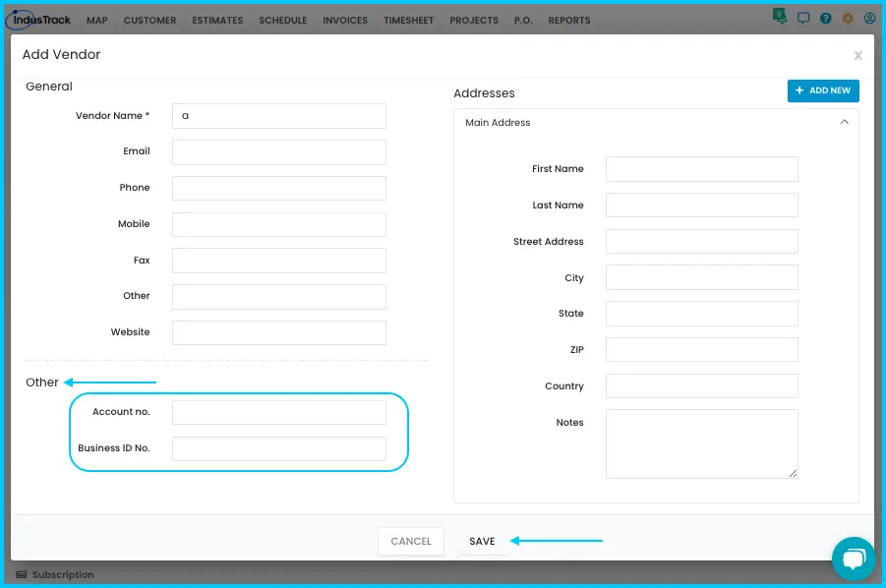This screenshot has height=588, width=886.
Task: Open the P.O. menu
Action: [x=523, y=21]
